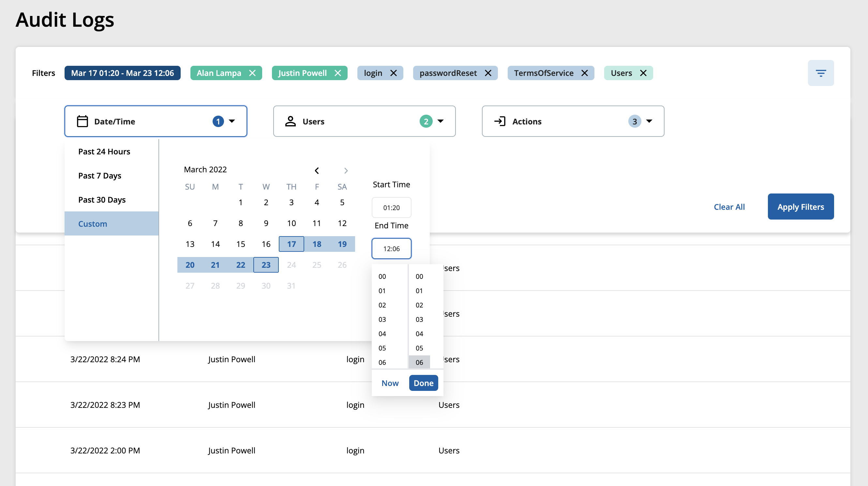Select March 16 in the calendar
868x486 pixels.
pyautogui.click(x=266, y=244)
